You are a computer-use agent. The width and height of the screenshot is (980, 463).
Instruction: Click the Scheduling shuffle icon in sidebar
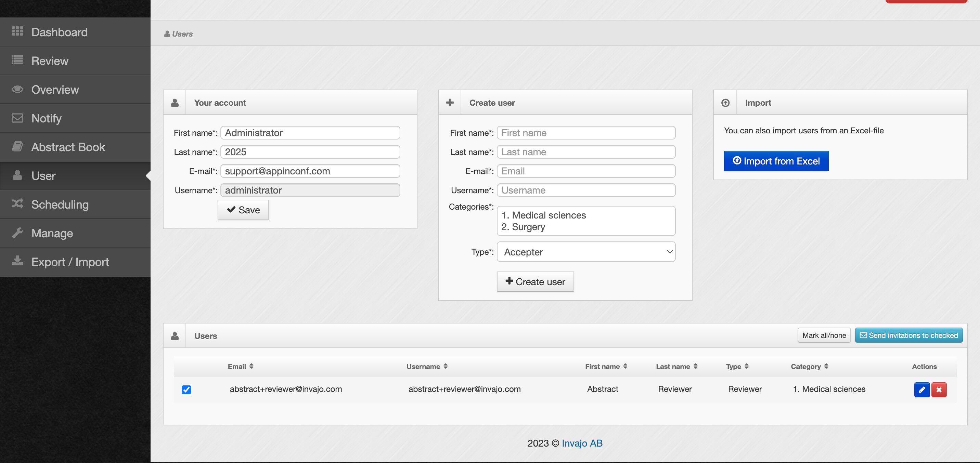[x=17, y=204]
